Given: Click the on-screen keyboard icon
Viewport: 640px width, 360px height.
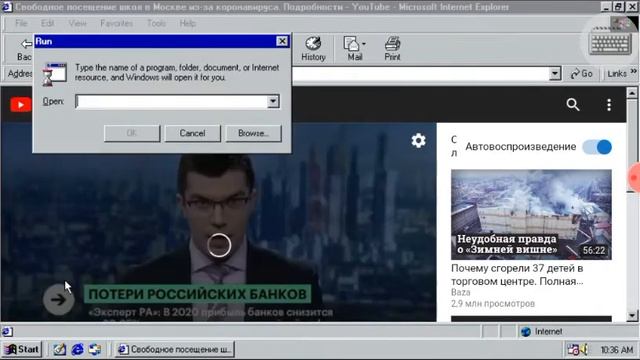Looking at the screenshot, I should [610, 42].
